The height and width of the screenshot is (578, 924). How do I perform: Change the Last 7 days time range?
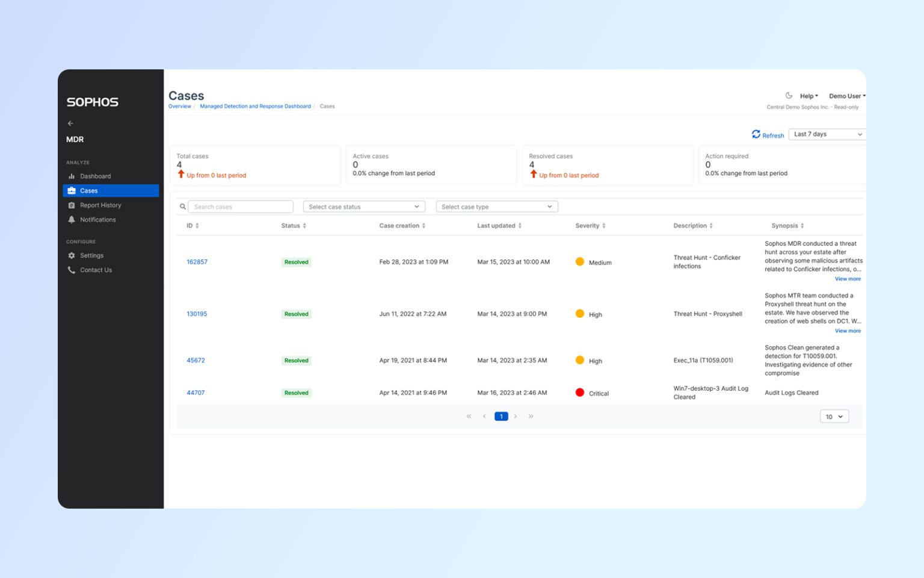[826, 134]
